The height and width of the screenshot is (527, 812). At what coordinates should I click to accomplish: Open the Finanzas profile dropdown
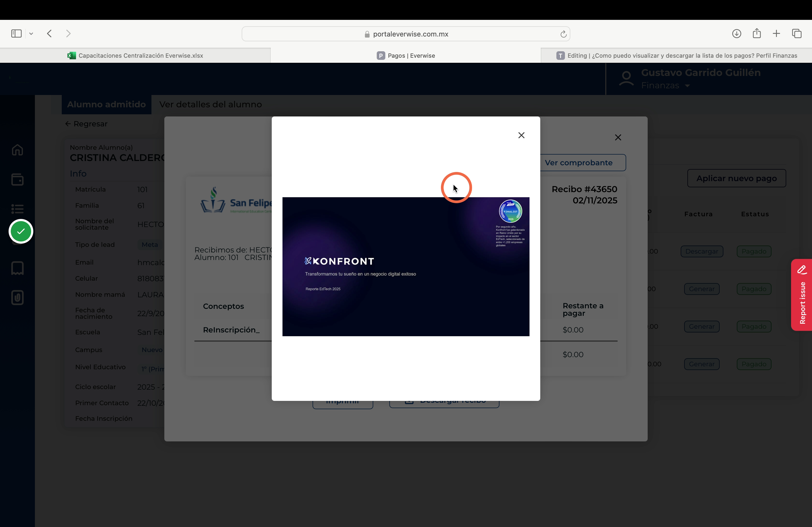pyautogui.click(x=665, y=86)
